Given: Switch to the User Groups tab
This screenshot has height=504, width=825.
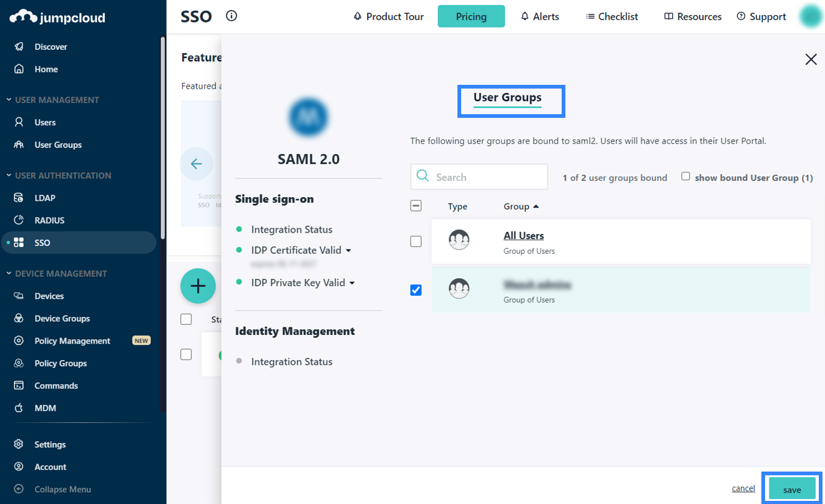Looking at the screenshot, I should coord(507,98).
